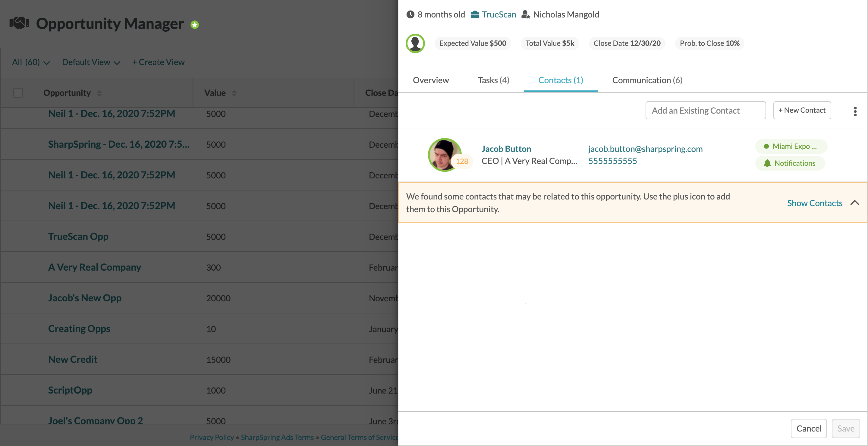Click the Joel's Company Opp 2 opportunity
The image size is (868, 446).
(x=95, y=420)
